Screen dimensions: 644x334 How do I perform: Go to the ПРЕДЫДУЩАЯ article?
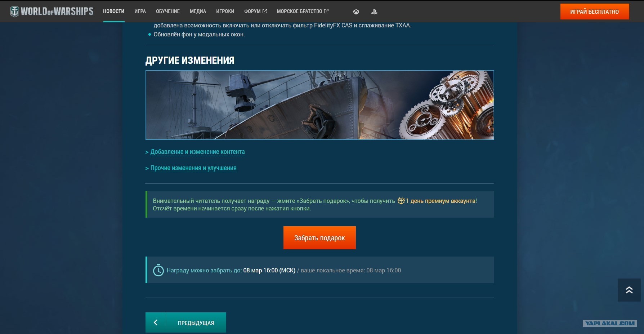coord(196,323)
